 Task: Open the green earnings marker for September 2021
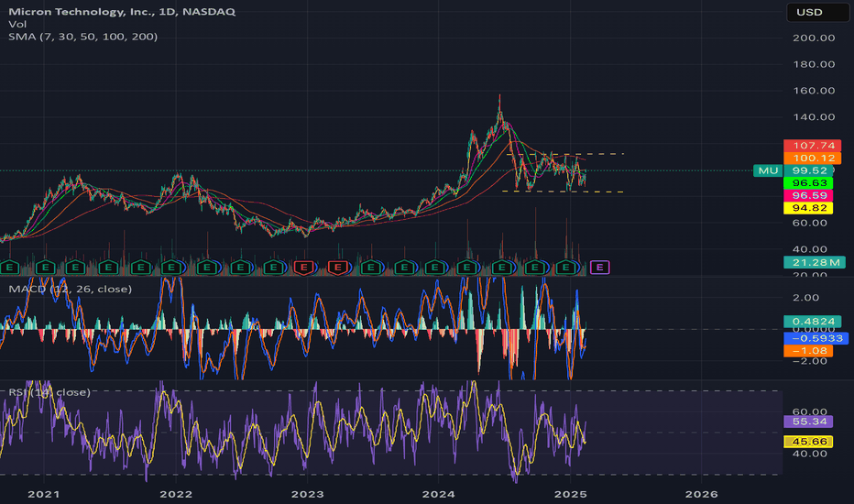[141, 267]
